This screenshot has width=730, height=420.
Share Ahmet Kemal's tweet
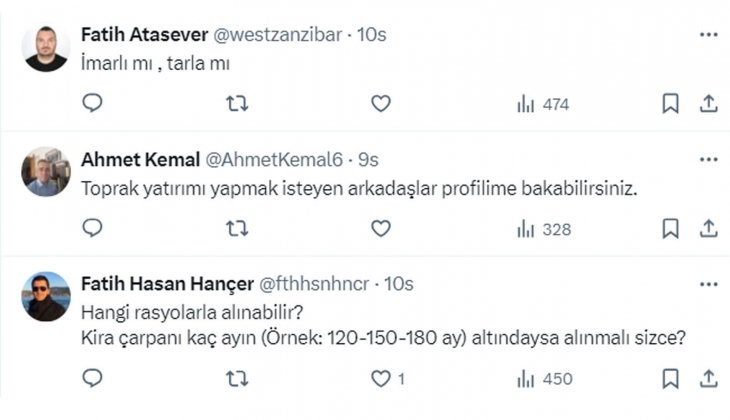click(708, 229)
